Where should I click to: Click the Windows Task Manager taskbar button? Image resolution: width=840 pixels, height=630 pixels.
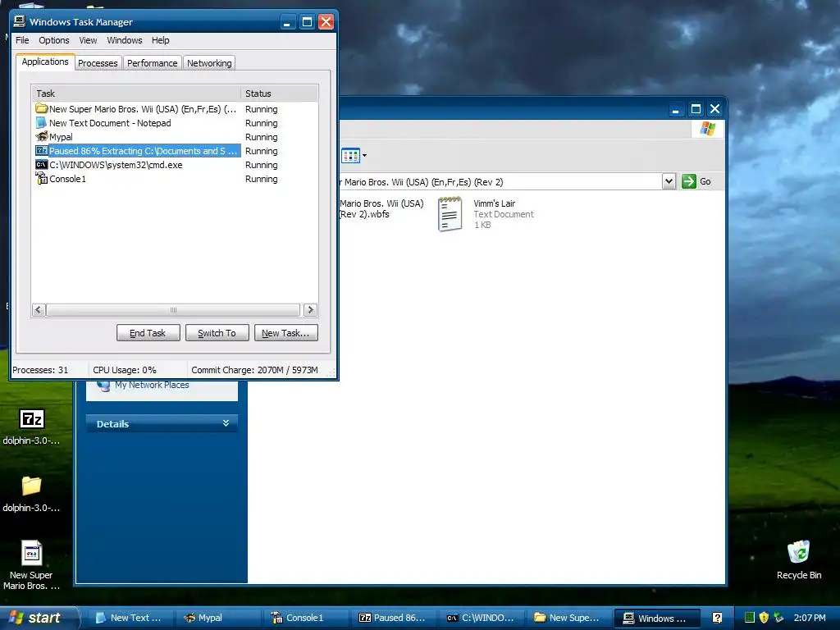tap(657, 618)
